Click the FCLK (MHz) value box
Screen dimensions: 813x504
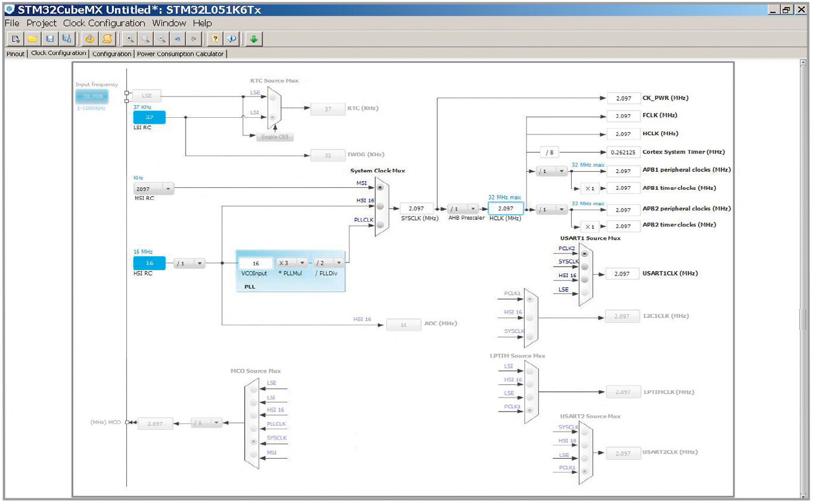[624, 116]
